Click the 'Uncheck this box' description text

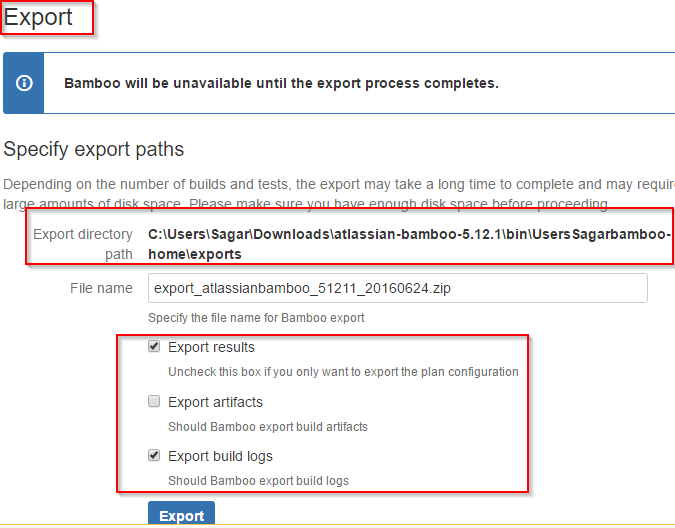pos(343,372)
